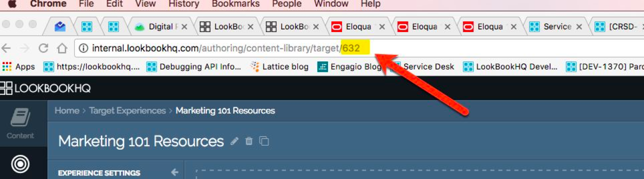Click the pencil edit icon beside Marketing 101 Resources
This screenshot has height=179, width=644.
234,141
